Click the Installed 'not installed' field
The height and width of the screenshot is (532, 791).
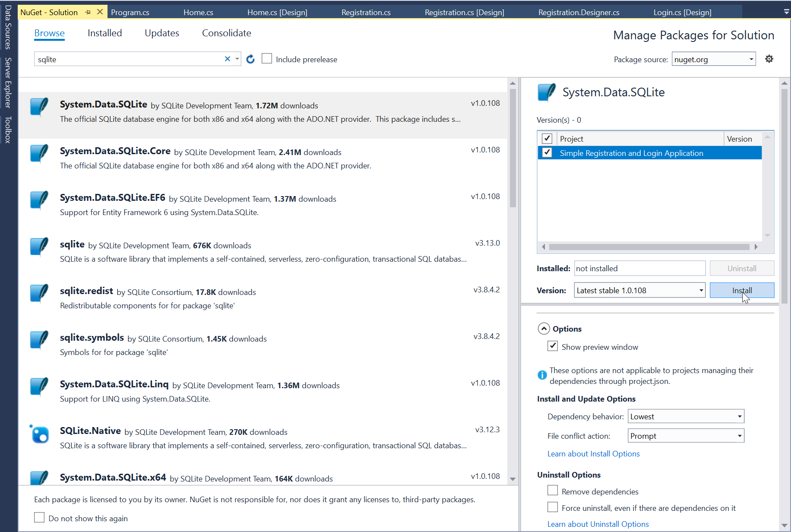(640, 268)
